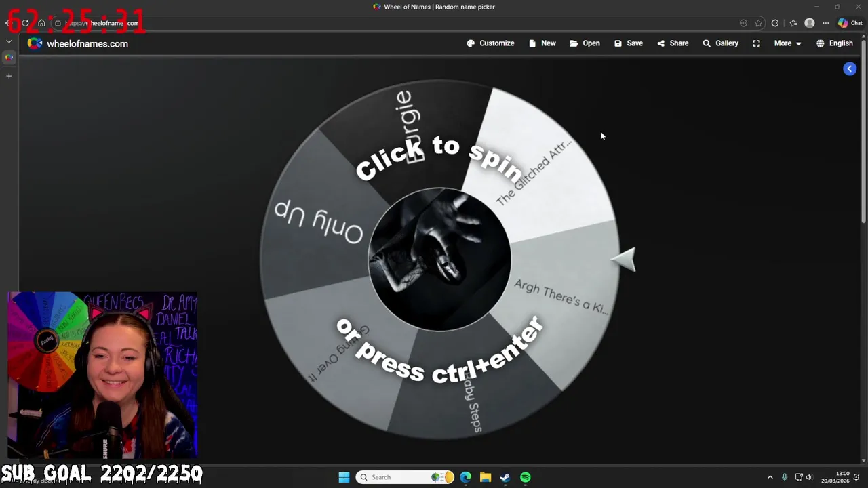Screen dimensions: 868x488
Task: Open the notifications icon
Action: (x=857, y=477)
